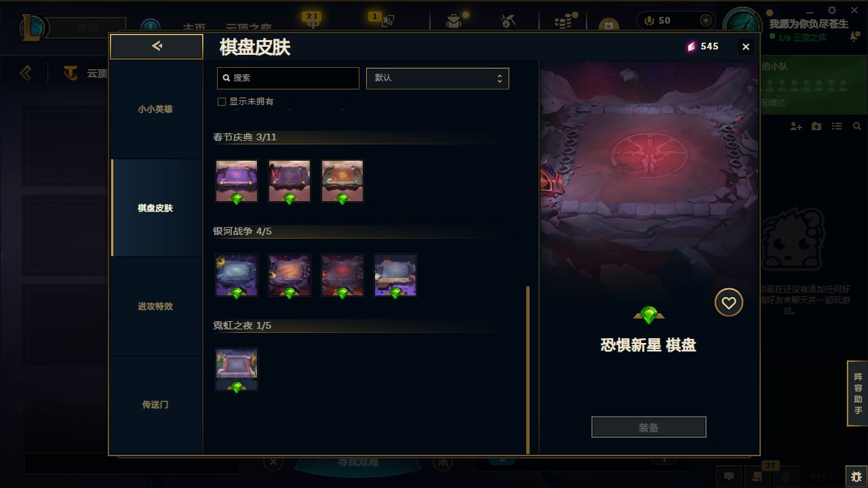Favorite this board with the heart icon
The width and height of the screenshot is (868, 488).
pyautogui.click(x=728, y=303)
